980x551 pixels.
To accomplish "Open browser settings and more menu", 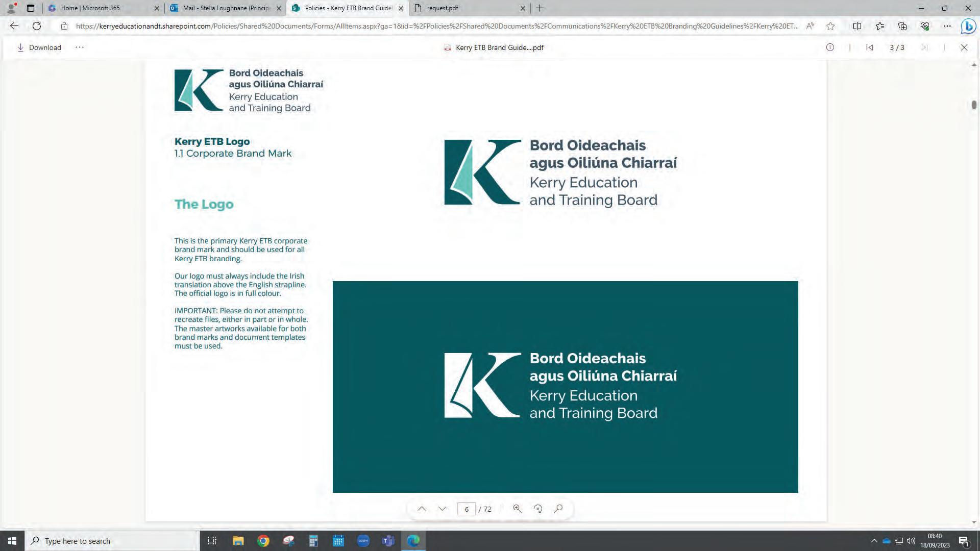I will (x=947, y=26).
